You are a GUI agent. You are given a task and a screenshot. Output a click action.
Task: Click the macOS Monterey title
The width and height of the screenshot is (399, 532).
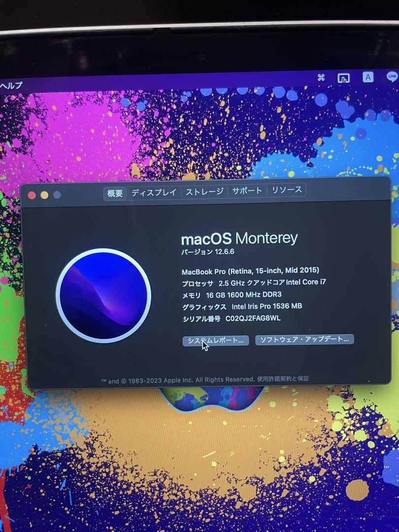(239, 238)
